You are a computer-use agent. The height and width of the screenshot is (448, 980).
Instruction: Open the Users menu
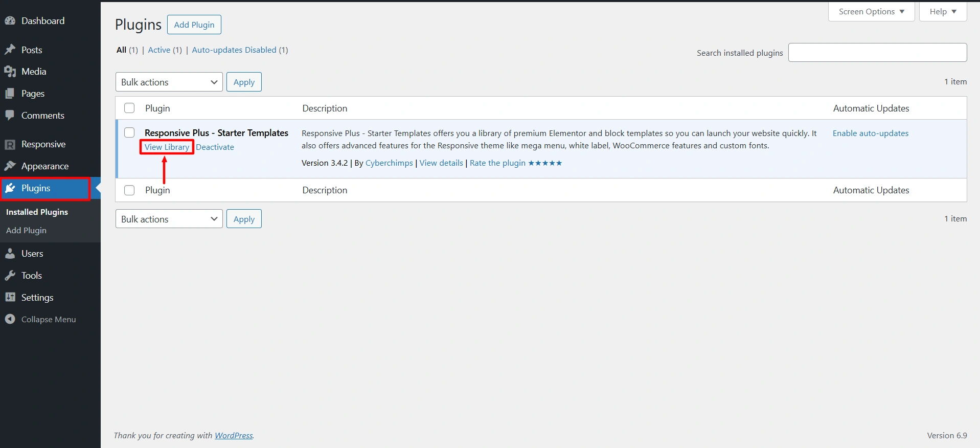32,254
